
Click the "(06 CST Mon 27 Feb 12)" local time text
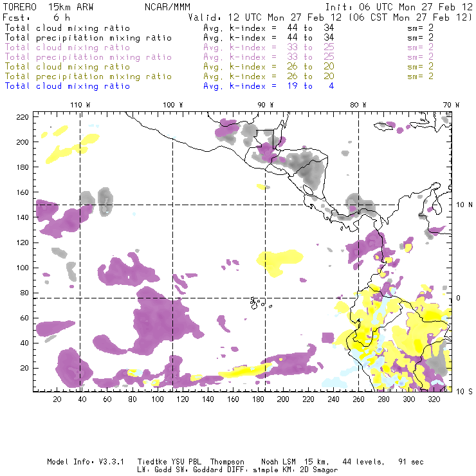pyautogui.click(x=410, y=17)
